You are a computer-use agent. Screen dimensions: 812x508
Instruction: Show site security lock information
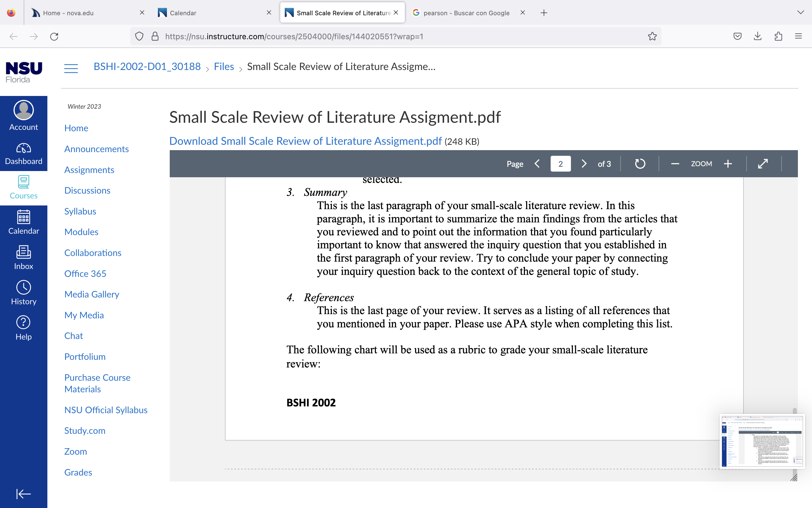point(155,36)
